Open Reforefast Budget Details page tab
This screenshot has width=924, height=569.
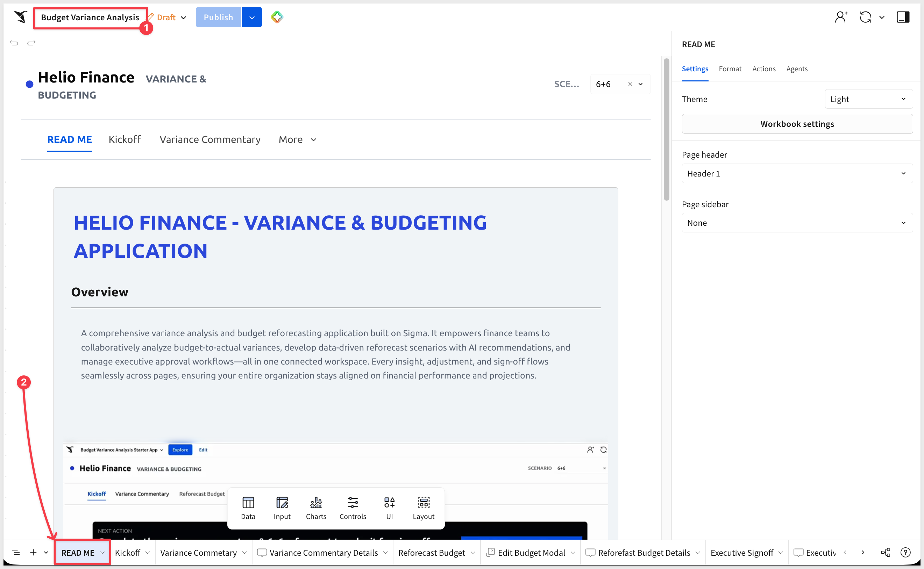tap(644, 553)
